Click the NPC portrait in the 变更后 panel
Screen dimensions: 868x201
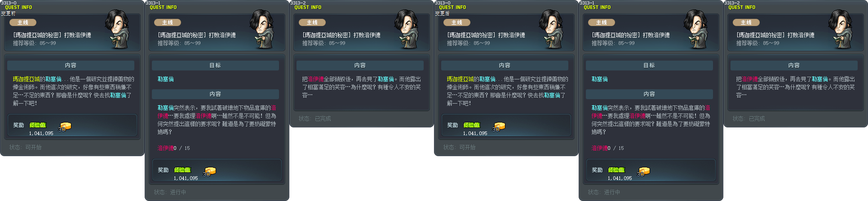[x=553, y=29]
